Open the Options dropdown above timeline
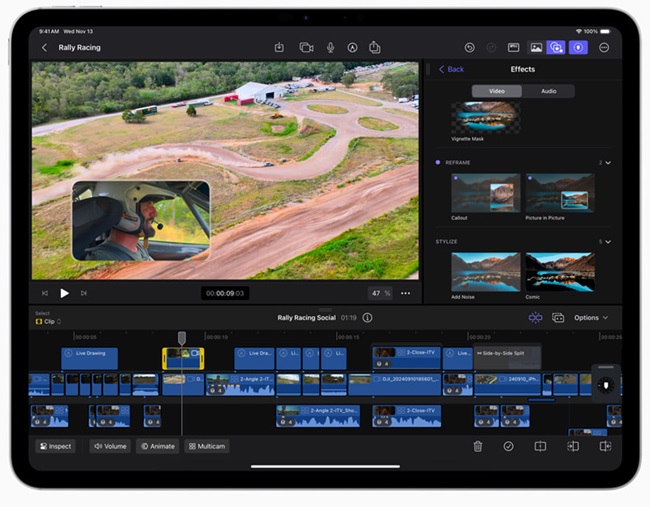Viewport: 650px width, 507px height. click(x=590, y=318)
